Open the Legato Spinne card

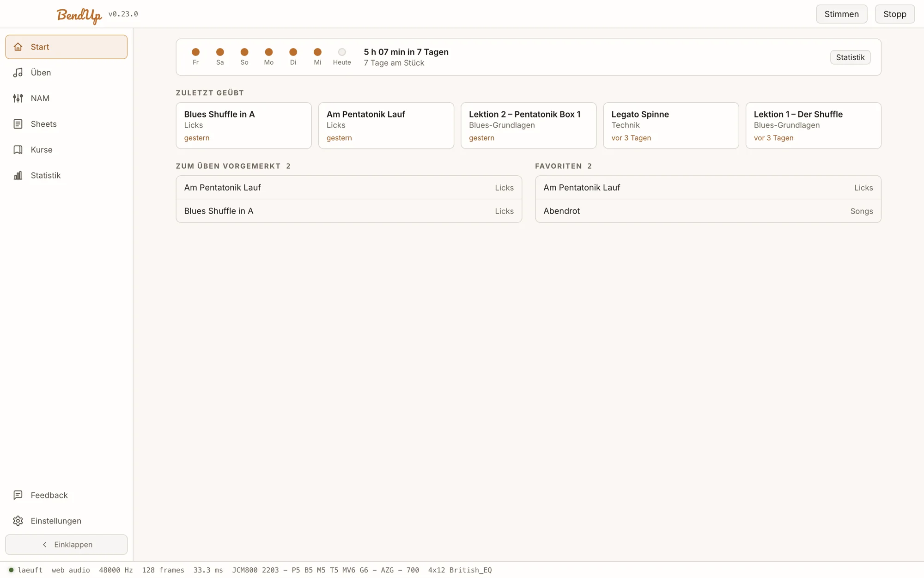671,125
